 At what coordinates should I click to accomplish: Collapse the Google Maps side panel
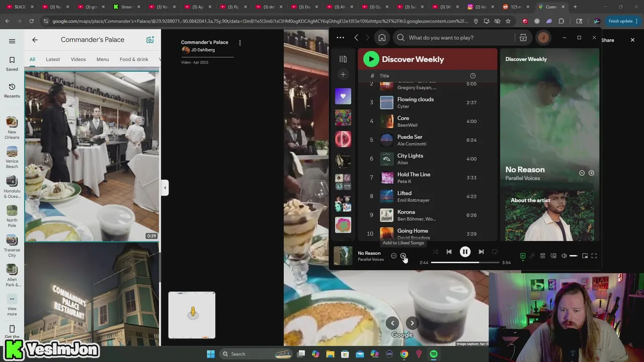[165, 188]
